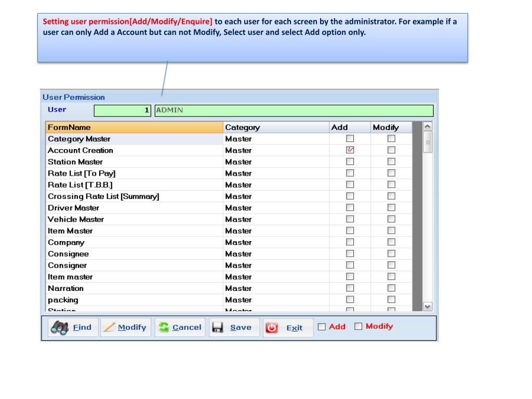Enable Modify permission for Category Master
Viewport: 532px width, 399px height.
tap(391, 138)
